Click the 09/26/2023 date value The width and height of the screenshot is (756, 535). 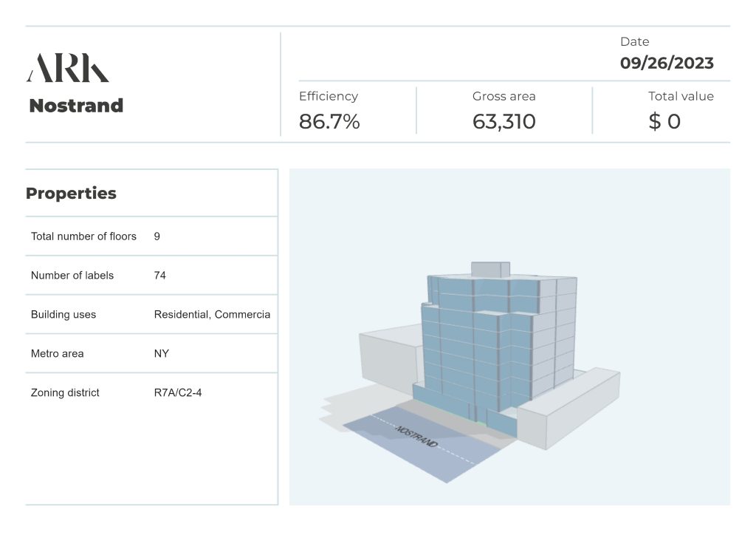click(x=667, y=63)
